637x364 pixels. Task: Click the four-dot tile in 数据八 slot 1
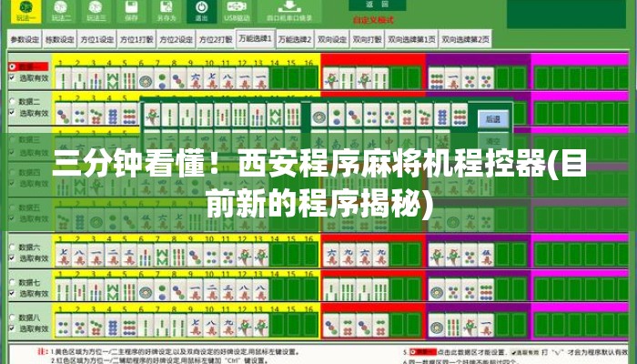63,326
